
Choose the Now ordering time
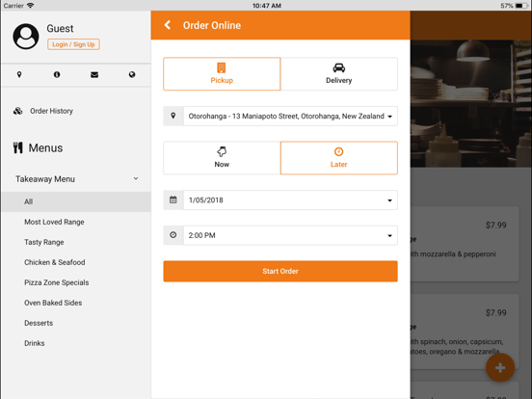coord(222,158)
